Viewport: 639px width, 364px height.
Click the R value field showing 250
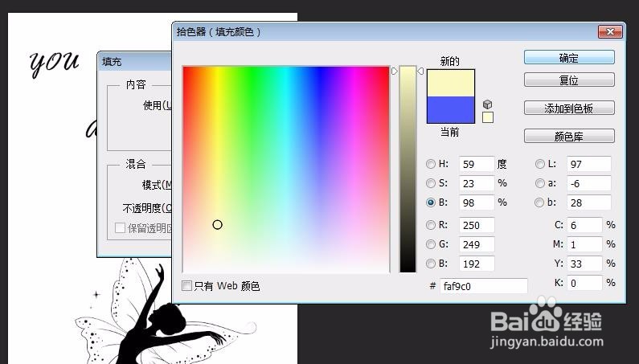click(477, 225)
